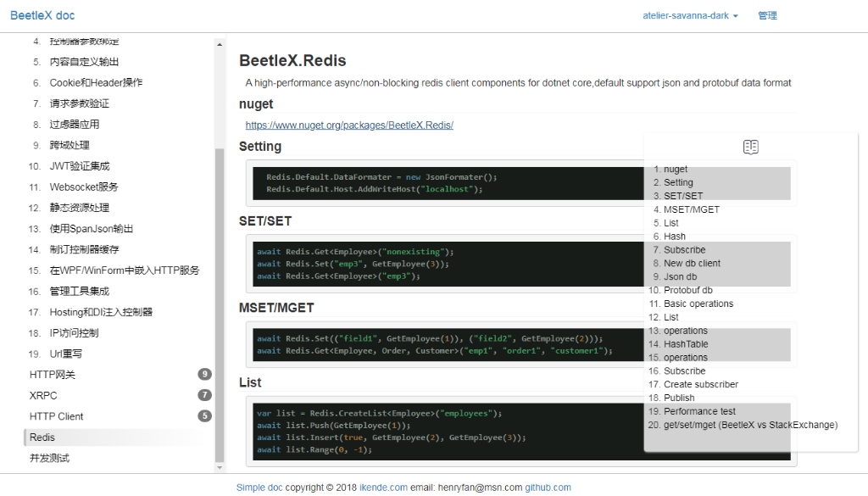Click the sidebar scrollbar up arrow
The height and width of the screenshot is (496, 868).
point(220,44)
